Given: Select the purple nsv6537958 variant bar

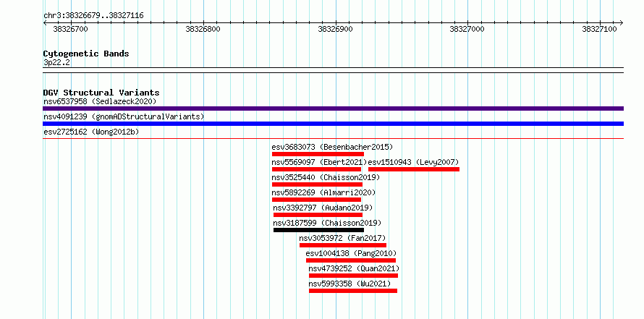Looking at the screenshot, I should pos(333,109).
